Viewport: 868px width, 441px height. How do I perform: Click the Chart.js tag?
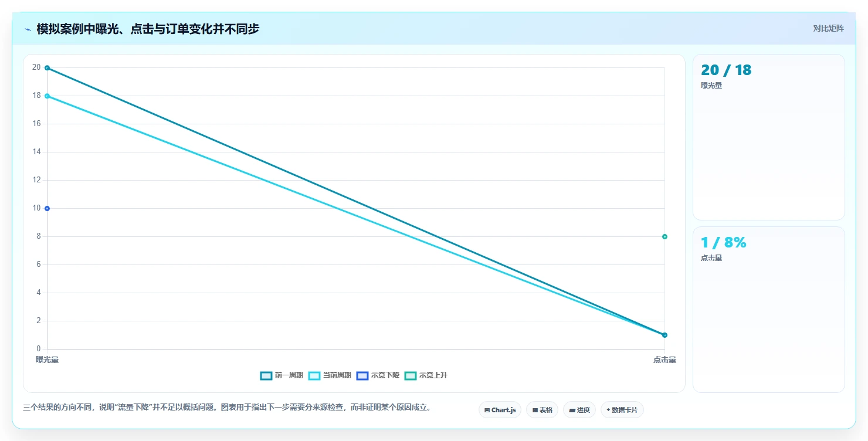tap(500, 410)
